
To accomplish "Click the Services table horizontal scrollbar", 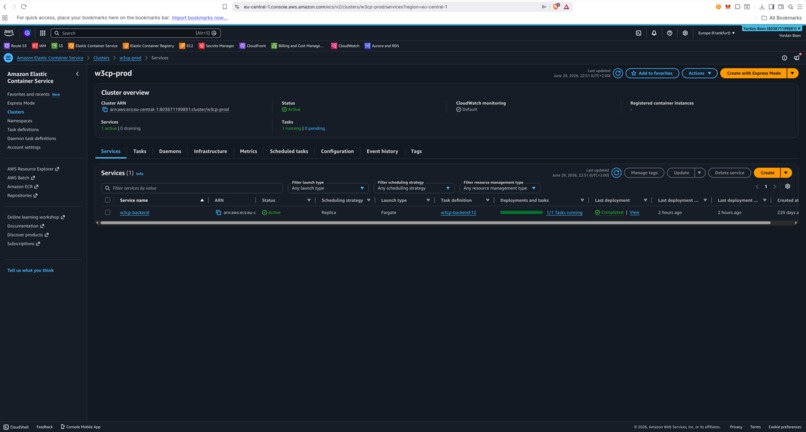I will click(435, 223).
